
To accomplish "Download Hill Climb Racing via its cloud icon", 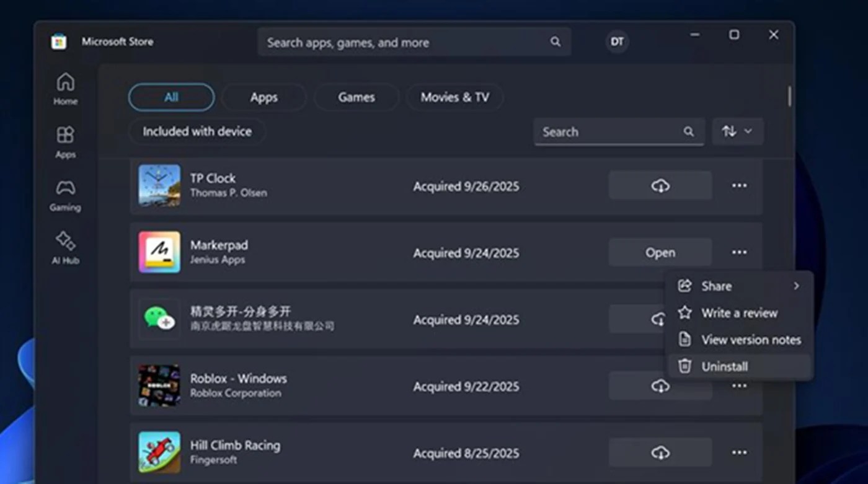I will pos(660,452).
